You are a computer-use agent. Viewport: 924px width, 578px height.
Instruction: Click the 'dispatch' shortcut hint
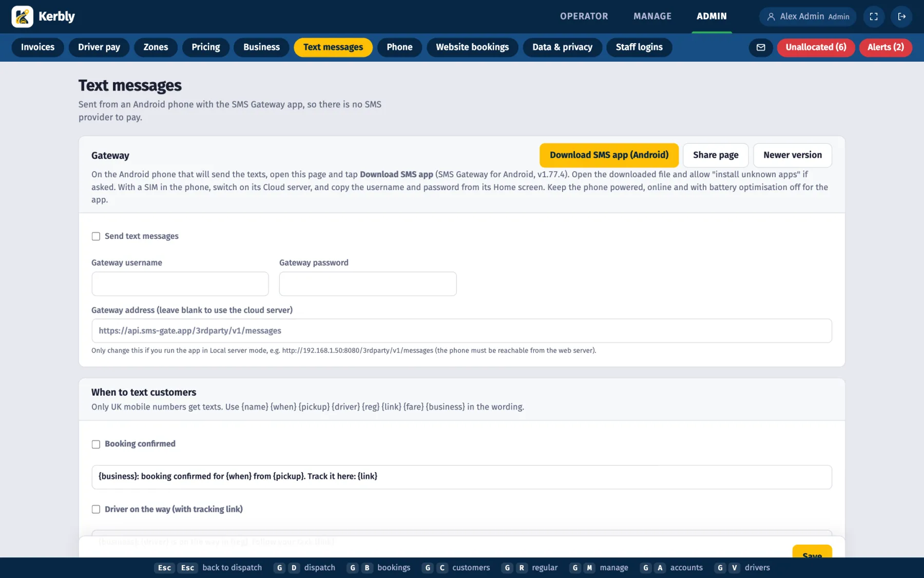pos(319,568)
